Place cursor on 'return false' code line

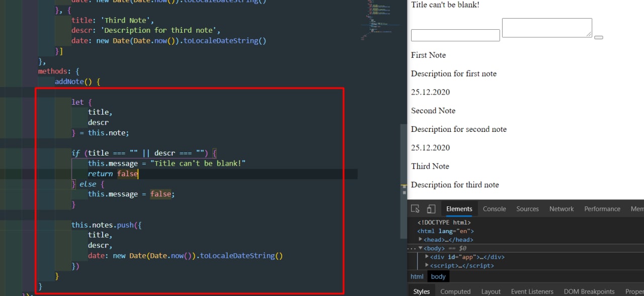click(113, 174)
